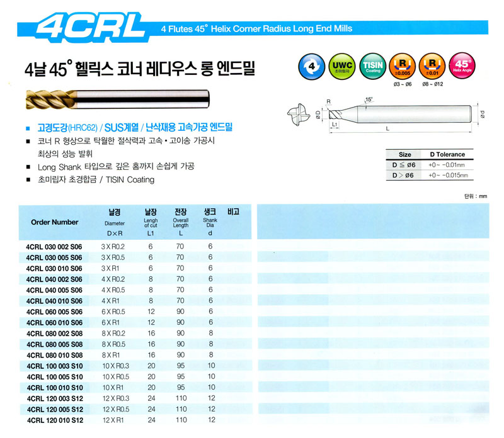The image size is (504, 438).
Task: Click the orange R ±0.005 tolerance icon
Action: (401, 67)
